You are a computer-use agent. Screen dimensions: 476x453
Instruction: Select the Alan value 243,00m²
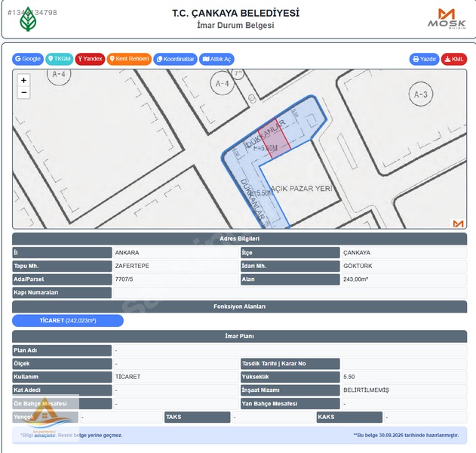pyautogui.click(x=355, y=279)
